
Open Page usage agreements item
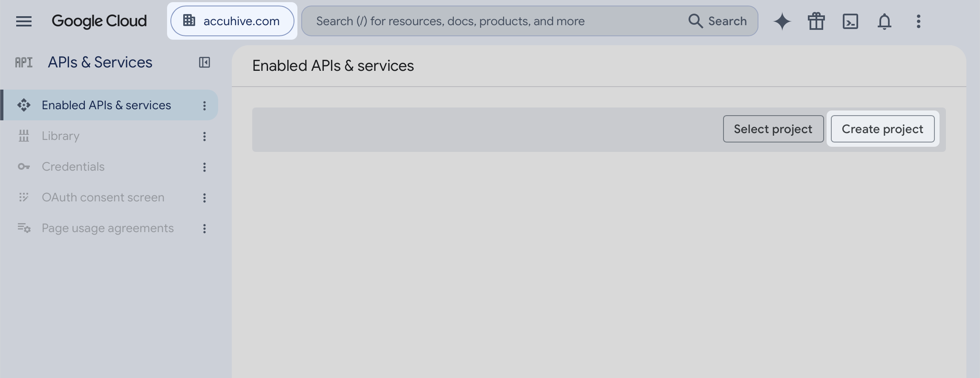[107, 228]
